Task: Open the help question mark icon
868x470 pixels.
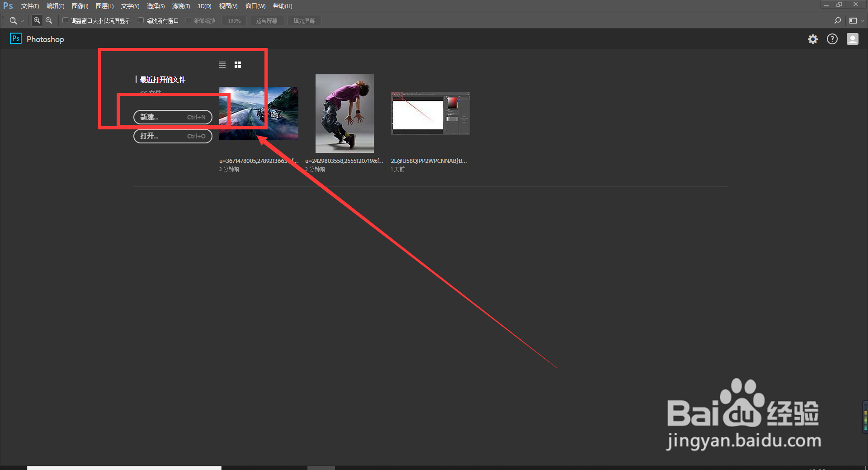Action: click(832, 39)
